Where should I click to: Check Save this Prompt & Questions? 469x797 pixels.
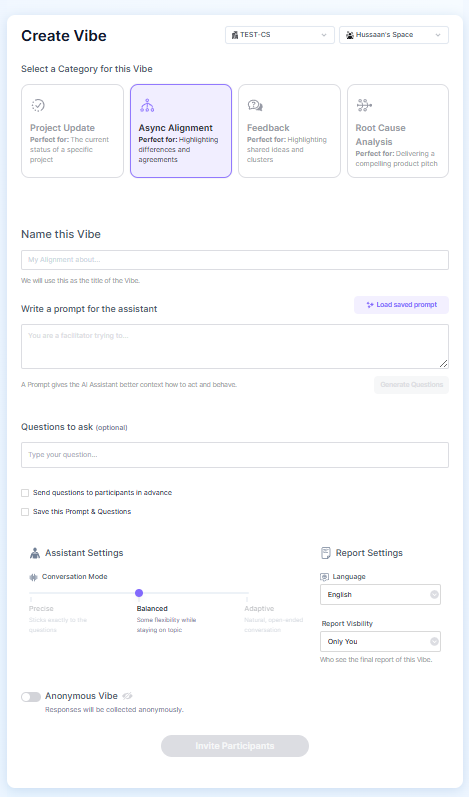tap(25, 512)
